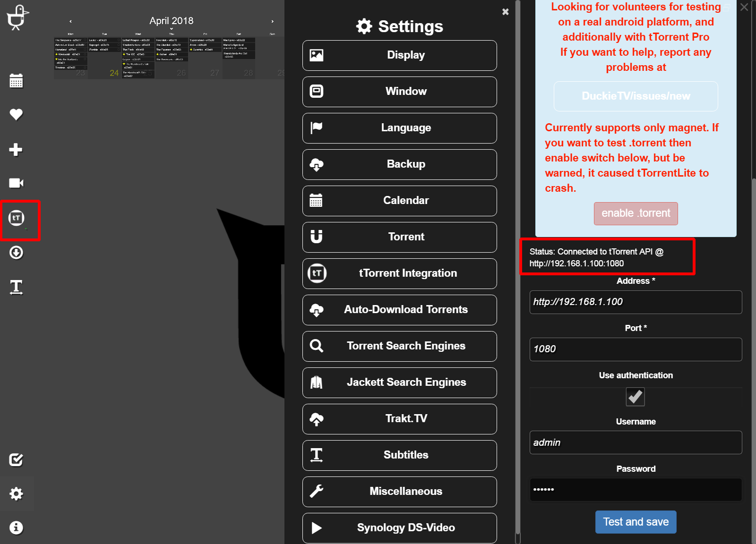Click the DuckieTV duck logo

pos(17,18)
